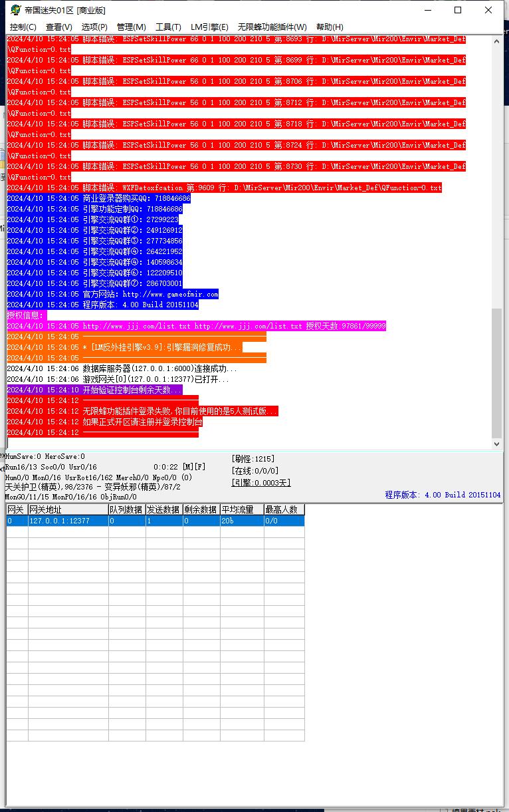Screen dimensions: 509x812
Task: Click the 网关地址 column header
Action: click(68, 509)
